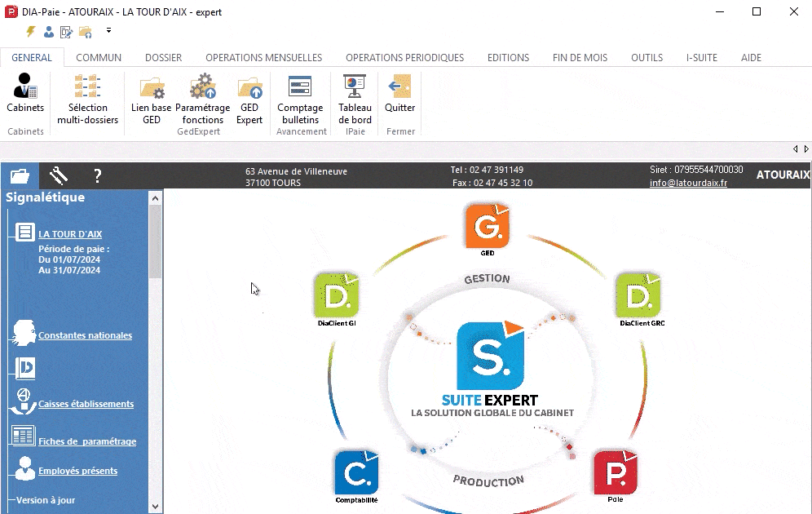Click the Comptabilité blue icon
Viewport: 812px width, 514px height.
356,472
